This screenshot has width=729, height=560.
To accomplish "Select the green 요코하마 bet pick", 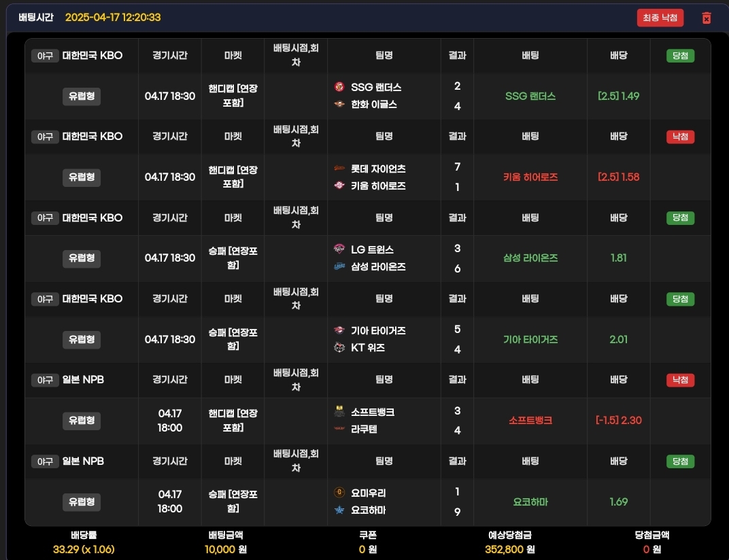I will click(530, 502).
